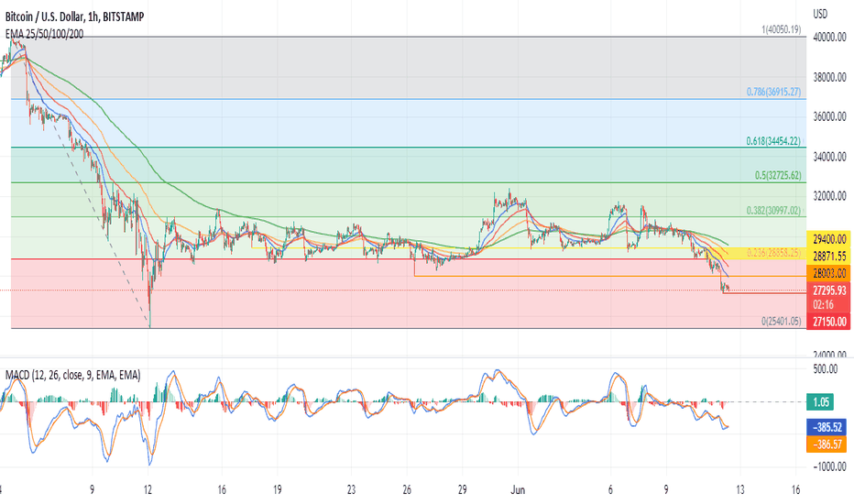Select the orange 28003.00 price tag
The height and width of the screenshot is (504, 854).
coord(828,273)
